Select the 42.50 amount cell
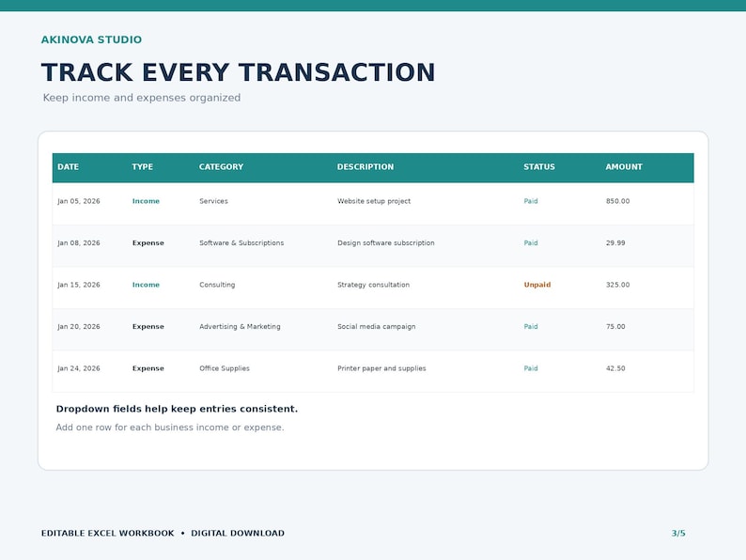This screenshot has height=560, width=746. click(x=615, y=368)
